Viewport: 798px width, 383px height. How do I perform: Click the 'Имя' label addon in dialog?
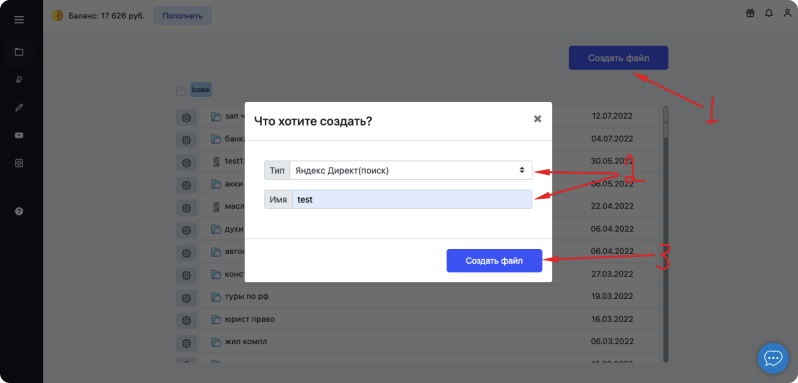point(278,199)
